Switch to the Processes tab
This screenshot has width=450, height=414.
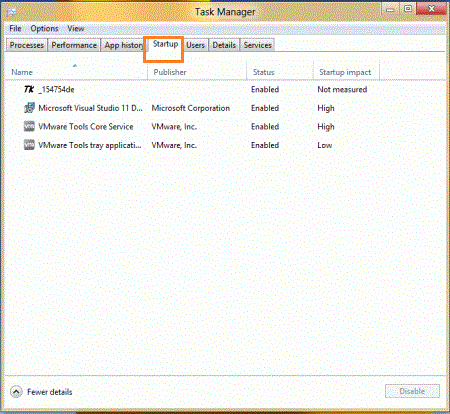[x=27, y=45]
